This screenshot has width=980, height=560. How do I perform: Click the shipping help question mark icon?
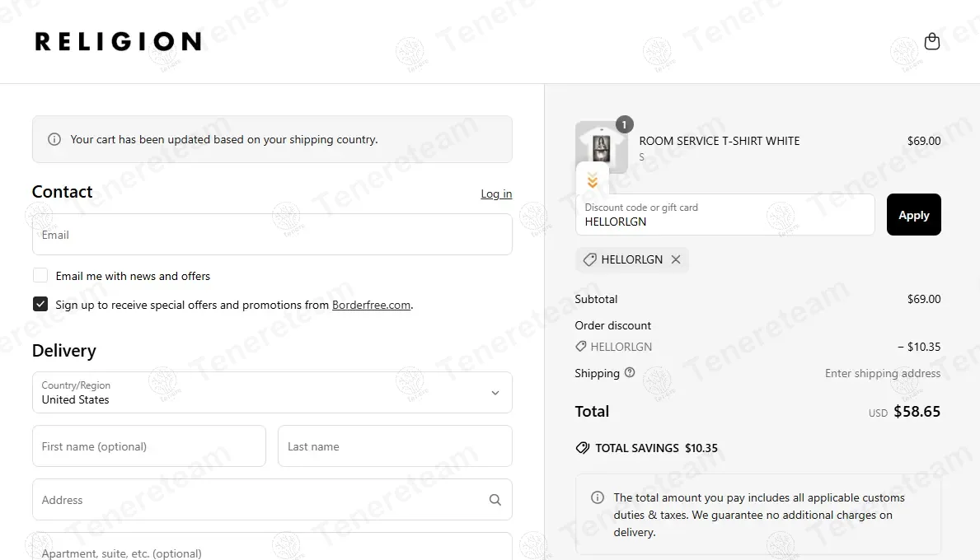point(630,373)
